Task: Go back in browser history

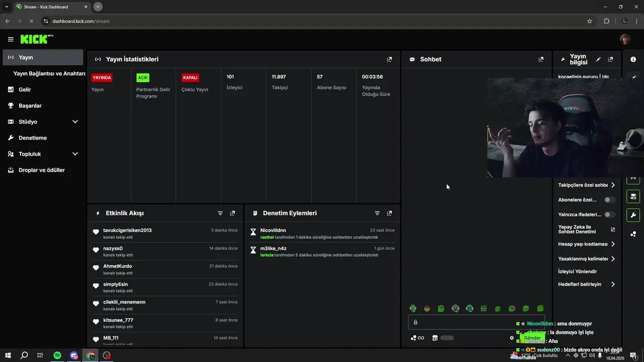Action: tap(7, 21)
